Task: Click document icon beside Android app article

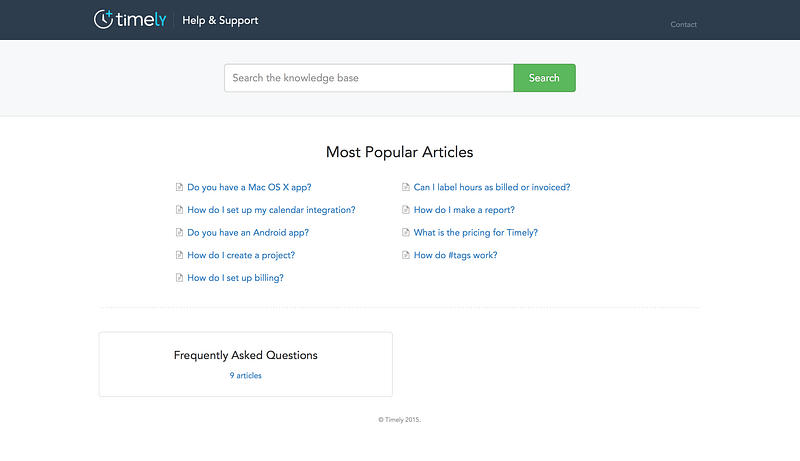Action: click(x=179, y=233)
